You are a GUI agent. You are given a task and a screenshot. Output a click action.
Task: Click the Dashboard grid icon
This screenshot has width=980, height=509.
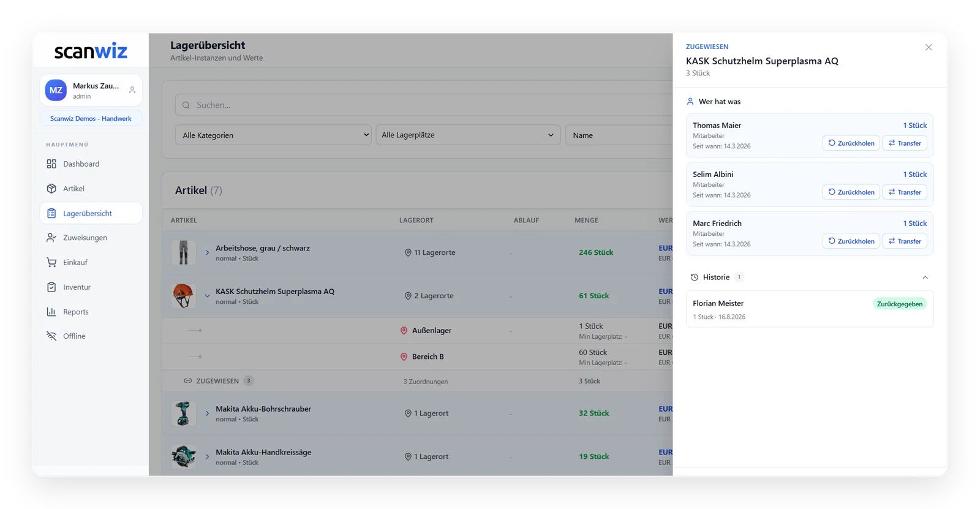51,164
